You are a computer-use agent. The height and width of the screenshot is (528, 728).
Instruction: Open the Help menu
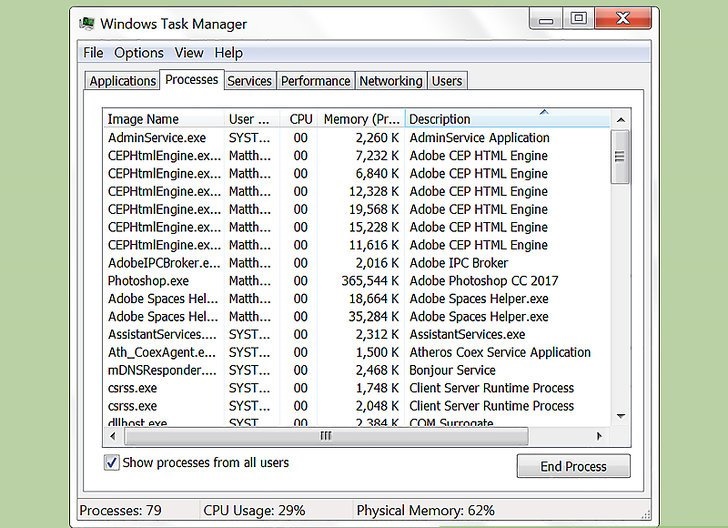pyautogui.click(x=228, y=53)
